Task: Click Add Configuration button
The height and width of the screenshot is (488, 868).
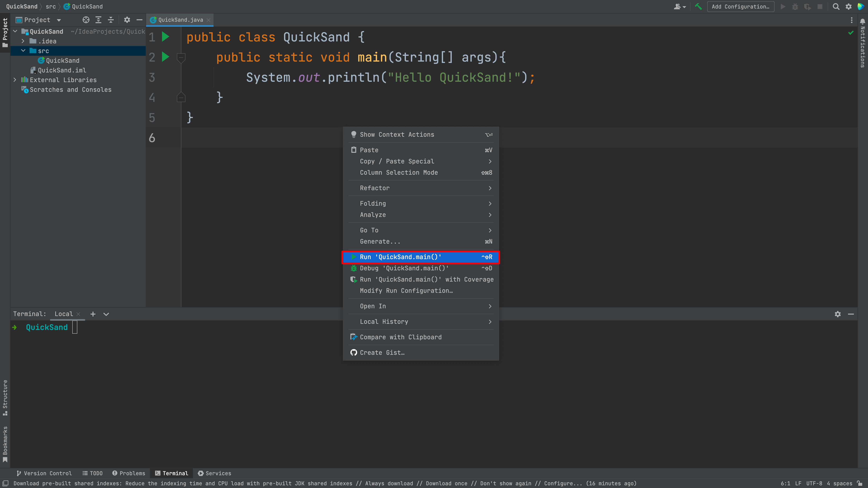Action: point(740,6)
